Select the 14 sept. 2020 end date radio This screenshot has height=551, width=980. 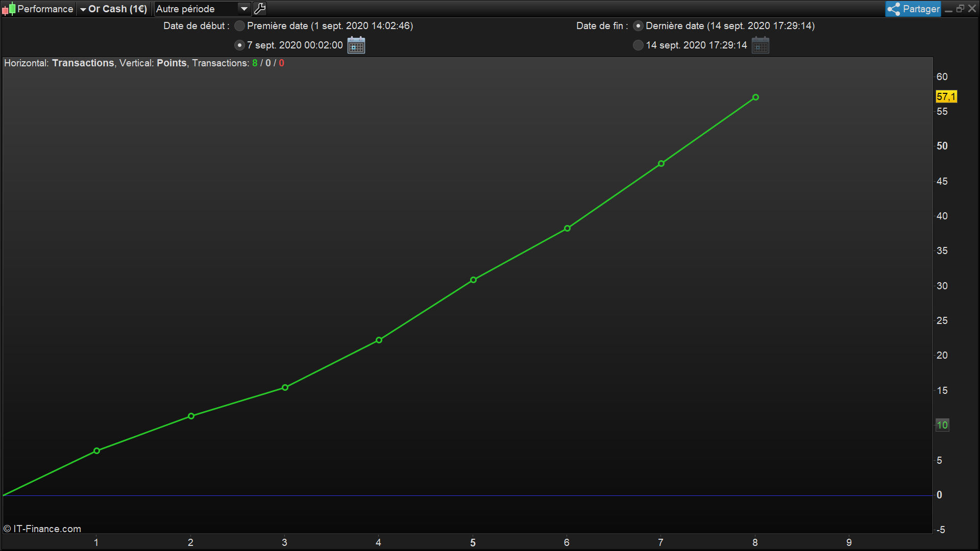638,45
